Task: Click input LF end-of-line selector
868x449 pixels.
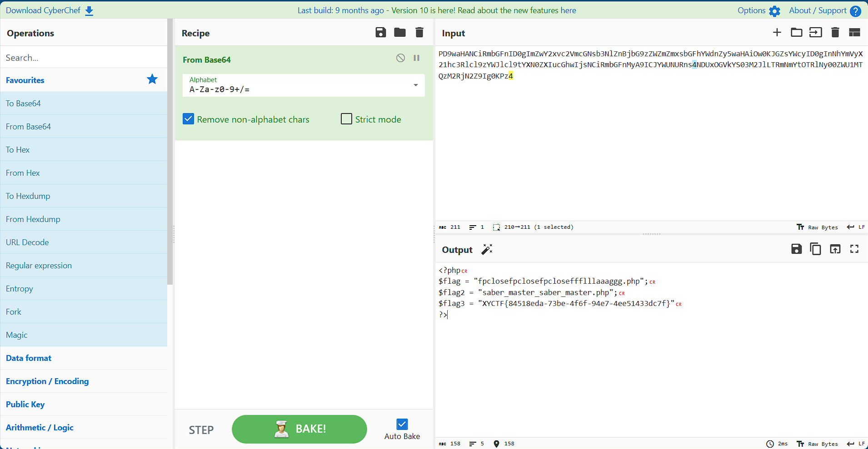Action: (x=856, y=227)
